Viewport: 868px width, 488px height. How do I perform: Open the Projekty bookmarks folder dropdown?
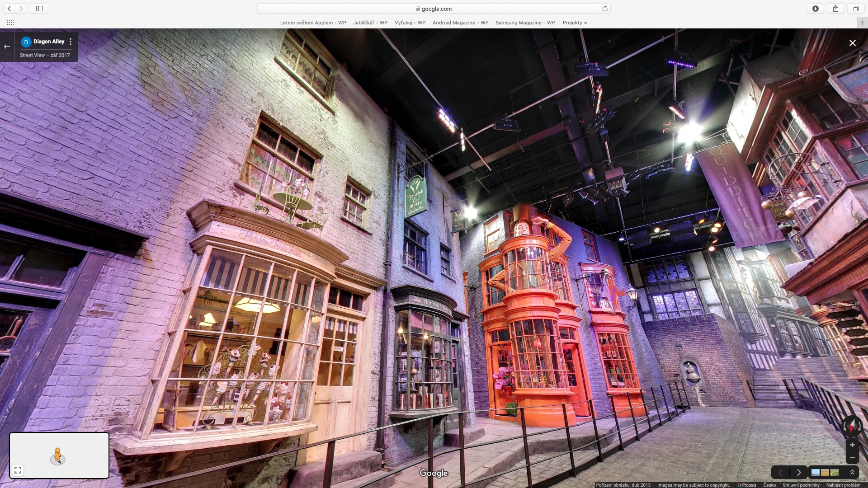(575, 23)
